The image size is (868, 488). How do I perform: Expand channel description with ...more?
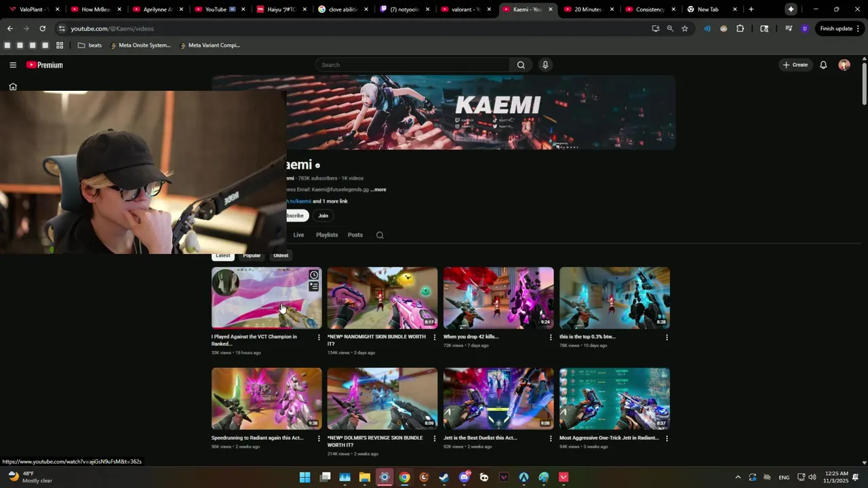click(x=378, y=190)
